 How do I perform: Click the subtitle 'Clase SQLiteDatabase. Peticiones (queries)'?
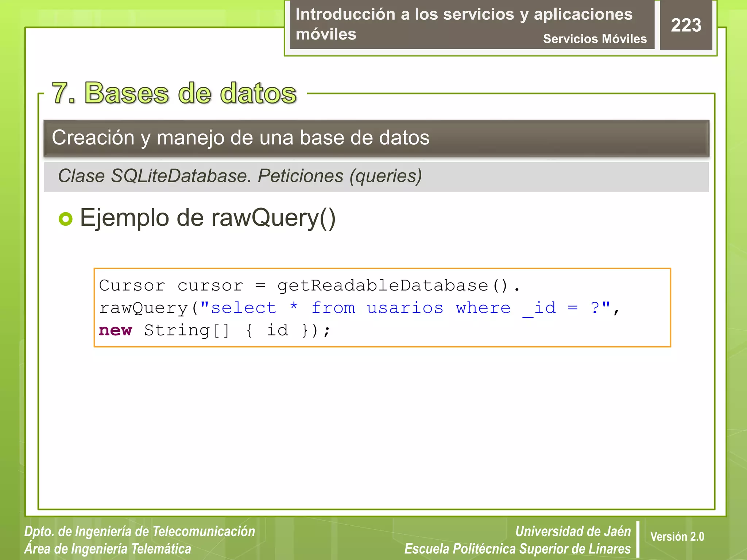click(x=240, y=176)
